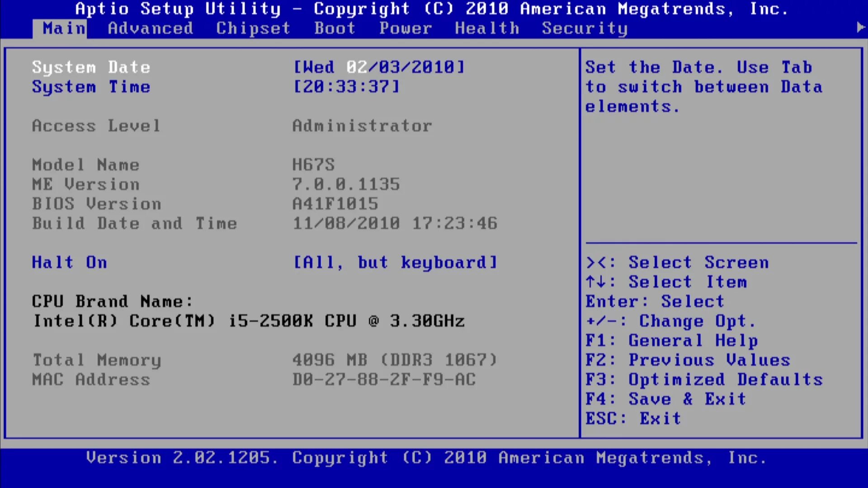Press ESC to exit BIOS setup
The width and height of the screenshot is (868, 488).
(634, 418)
